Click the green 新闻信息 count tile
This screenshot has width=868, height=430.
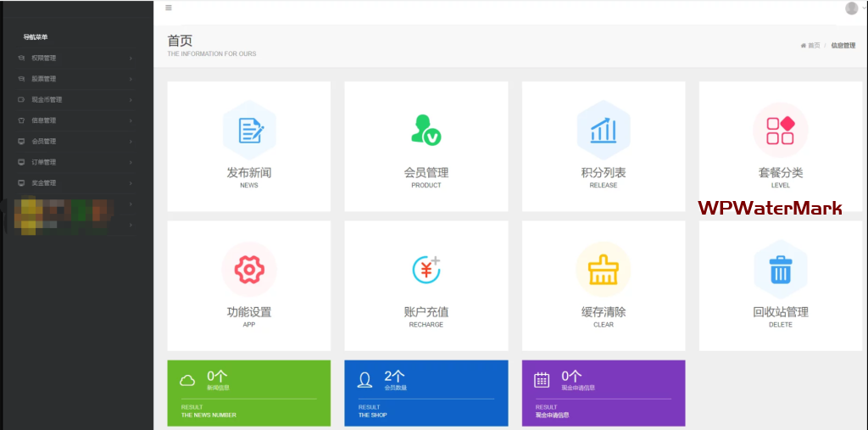click(249, 393)
